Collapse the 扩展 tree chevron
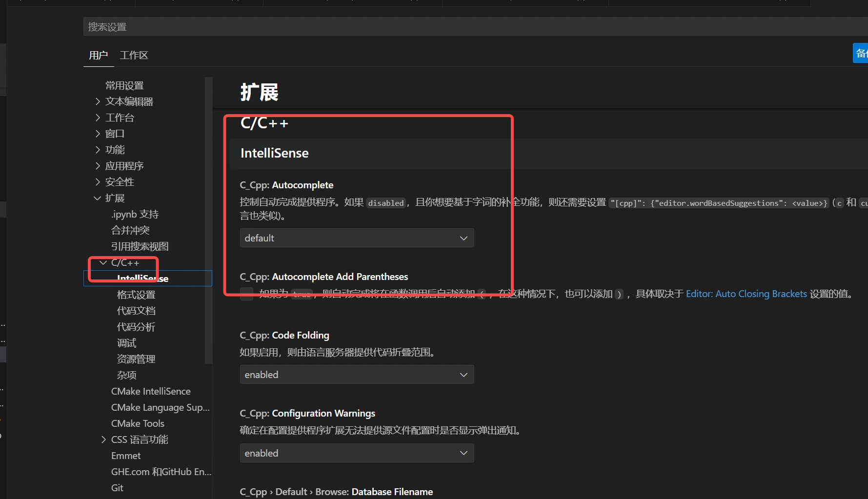Screen dimensions: 868x499 pyautogui.click(x=98, y=198)
